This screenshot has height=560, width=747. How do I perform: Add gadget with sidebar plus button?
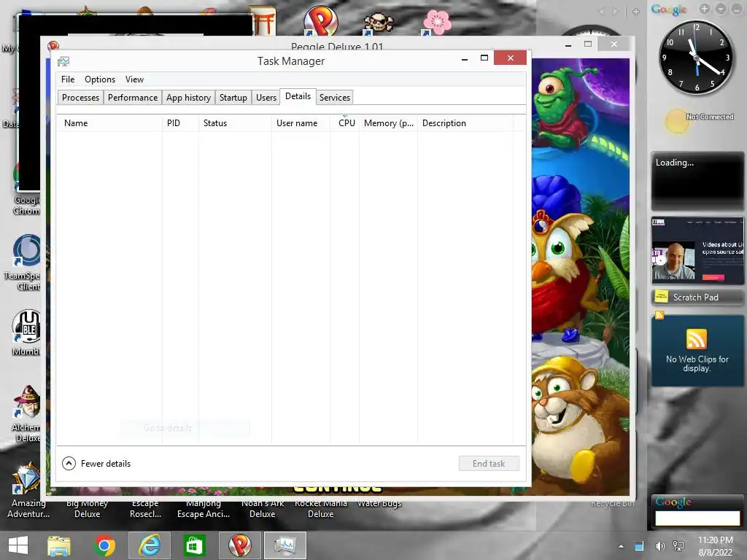[x=704, y=9]
